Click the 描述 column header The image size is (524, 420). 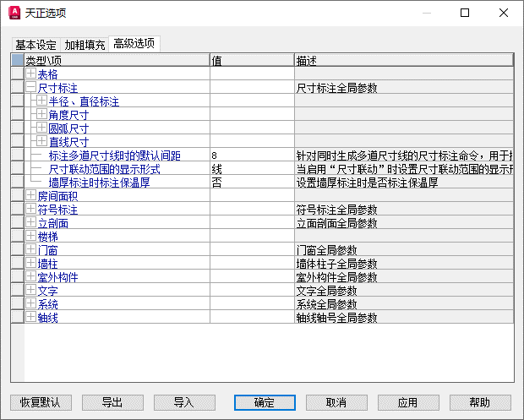[402, 60]
